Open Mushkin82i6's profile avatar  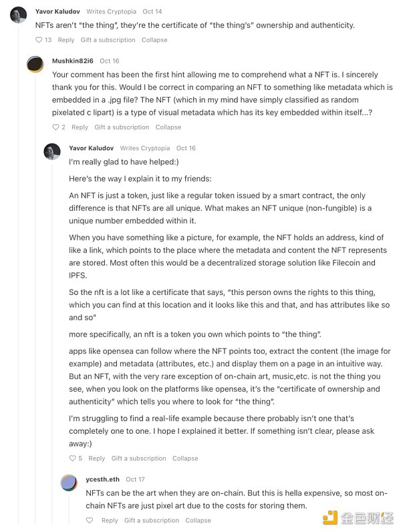pyautogui.click(x=35, y=64)
